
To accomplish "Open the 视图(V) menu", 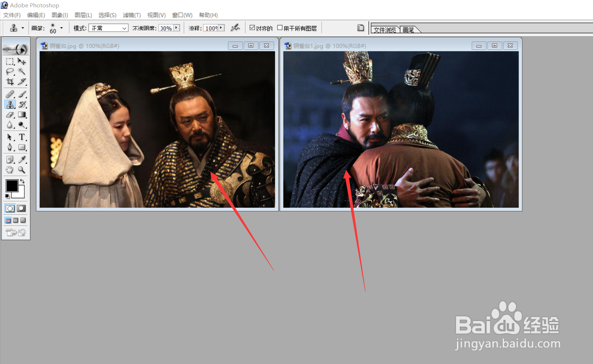I will [x=156, y=15].
